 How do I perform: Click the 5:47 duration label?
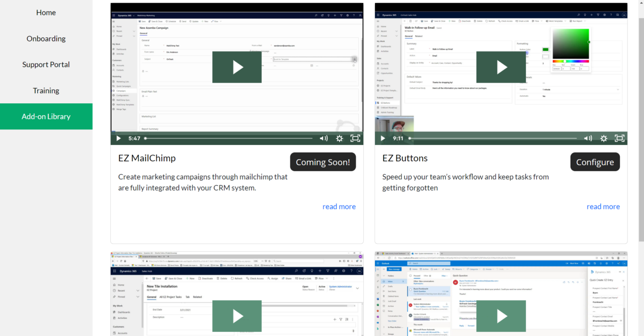[x=134, y=138]
